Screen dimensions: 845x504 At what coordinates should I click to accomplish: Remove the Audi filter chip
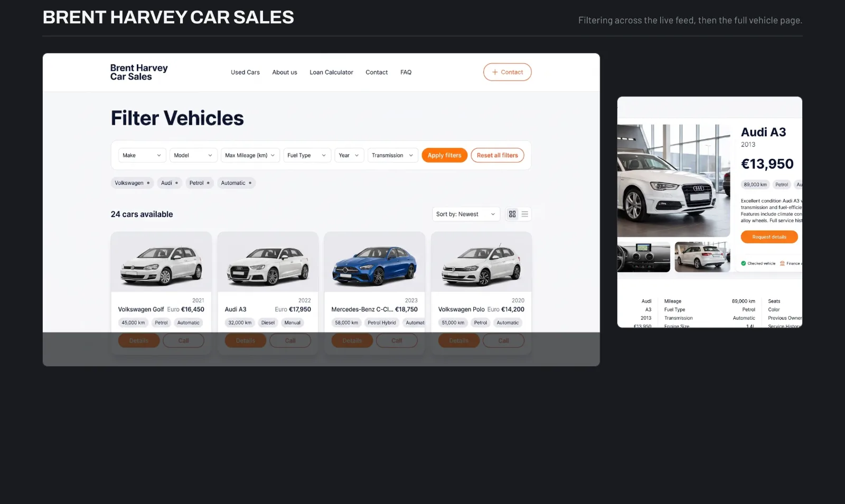176,183
